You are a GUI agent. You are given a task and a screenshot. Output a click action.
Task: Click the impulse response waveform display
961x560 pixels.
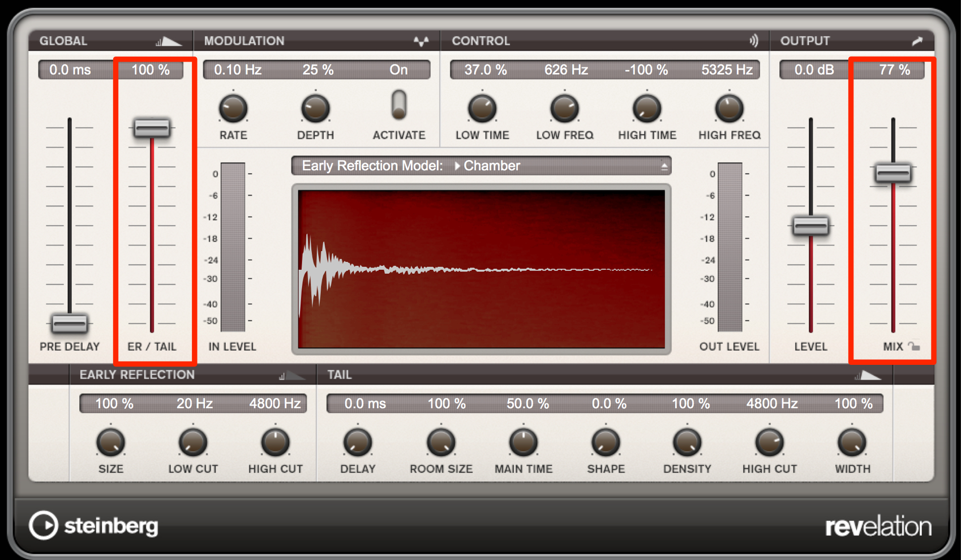[482, 269]
